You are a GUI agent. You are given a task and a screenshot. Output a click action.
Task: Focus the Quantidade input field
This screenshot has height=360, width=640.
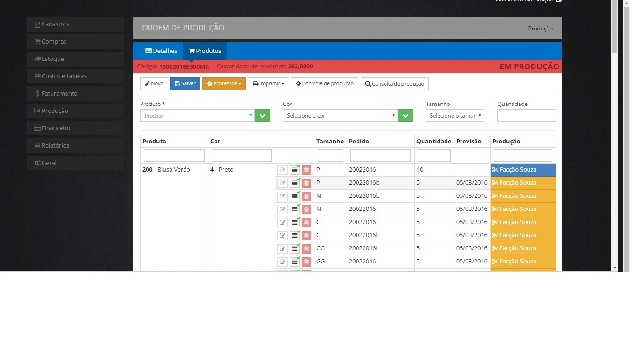click(x=527, y=116)
